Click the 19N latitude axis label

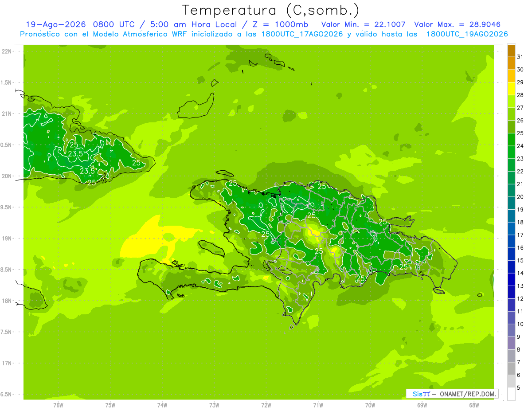coord(6,239)
